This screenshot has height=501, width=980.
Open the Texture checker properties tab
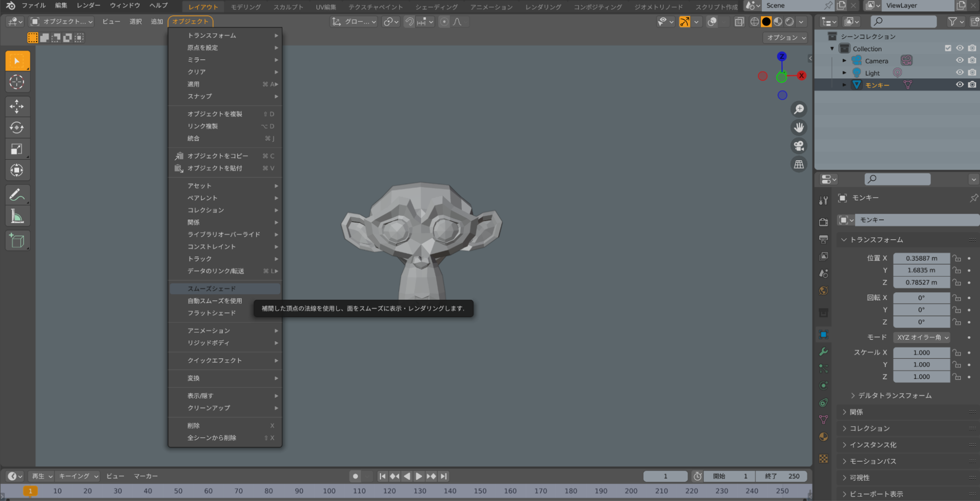tap(824, 459)
